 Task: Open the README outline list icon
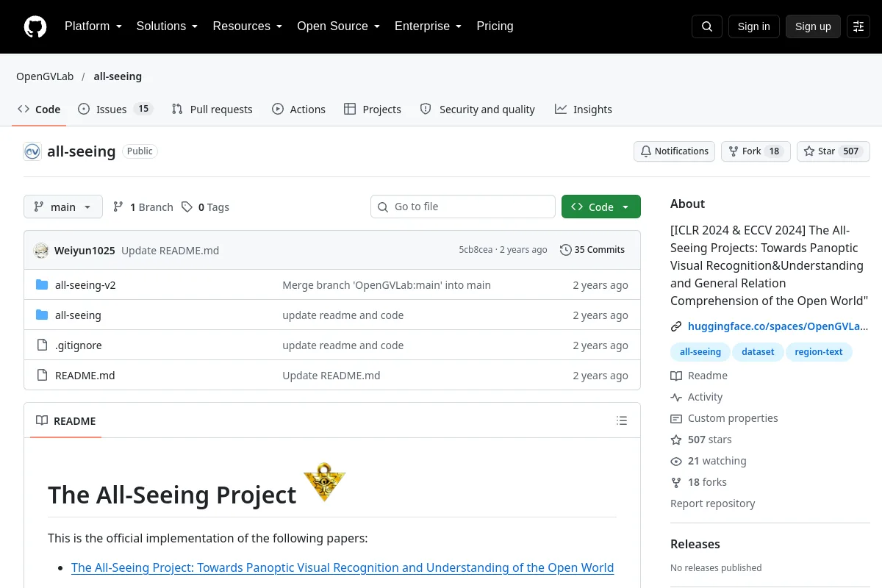click(x=622, y=421)
